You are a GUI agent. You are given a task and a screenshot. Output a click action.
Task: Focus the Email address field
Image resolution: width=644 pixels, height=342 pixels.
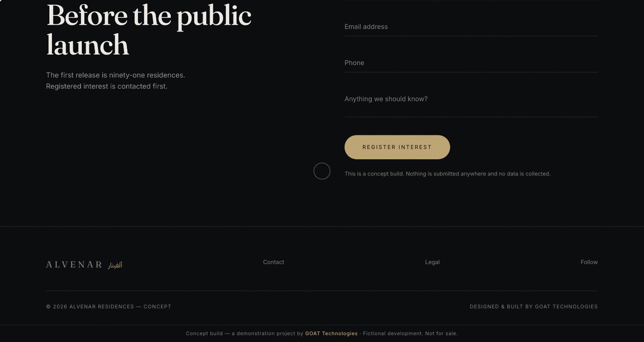(471, 27)
